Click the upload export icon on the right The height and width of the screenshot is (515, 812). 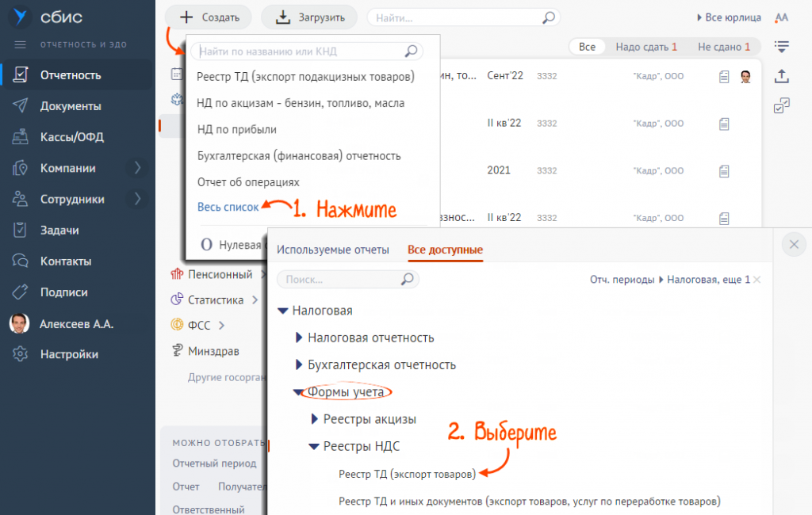[782, 76]
